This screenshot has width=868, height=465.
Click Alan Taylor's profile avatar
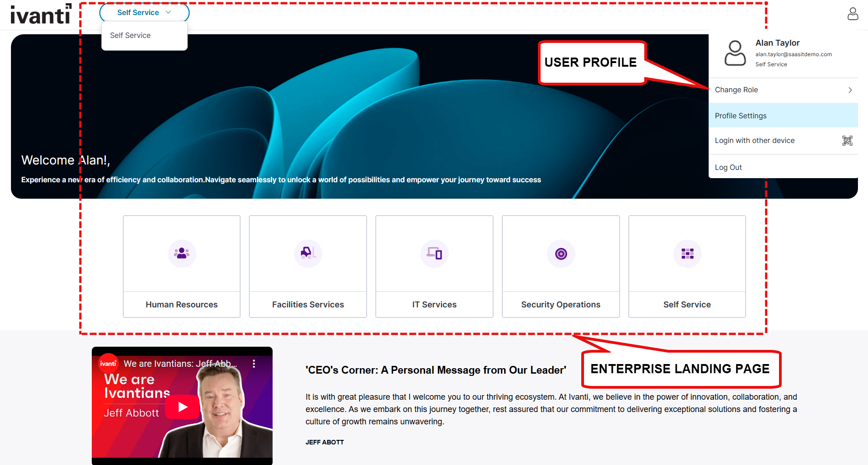coord(735,53)
